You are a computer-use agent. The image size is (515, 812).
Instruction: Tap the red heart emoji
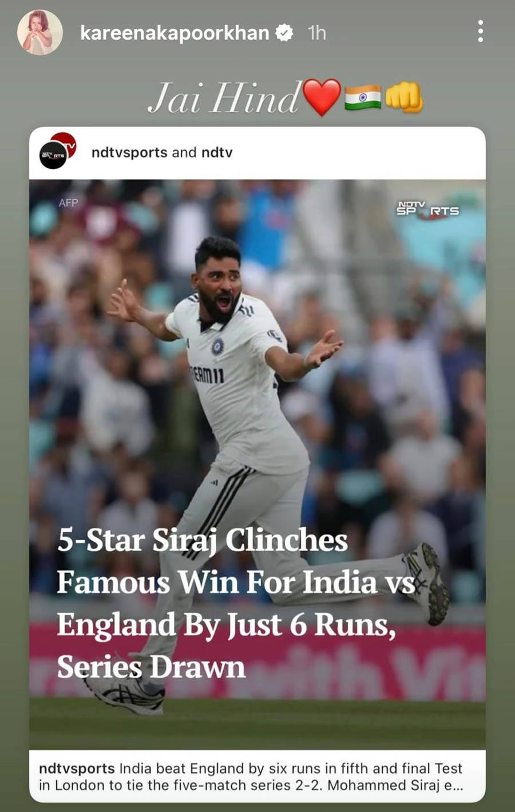(x=322, y=98)
